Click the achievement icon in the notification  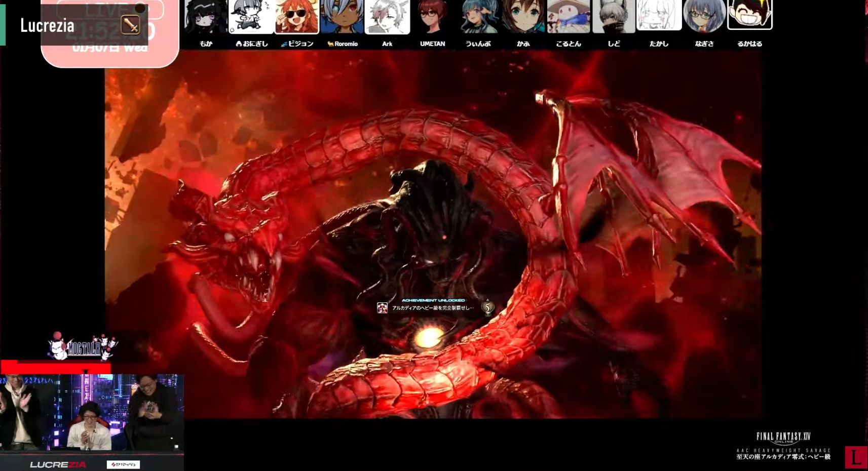coord(382,307)
